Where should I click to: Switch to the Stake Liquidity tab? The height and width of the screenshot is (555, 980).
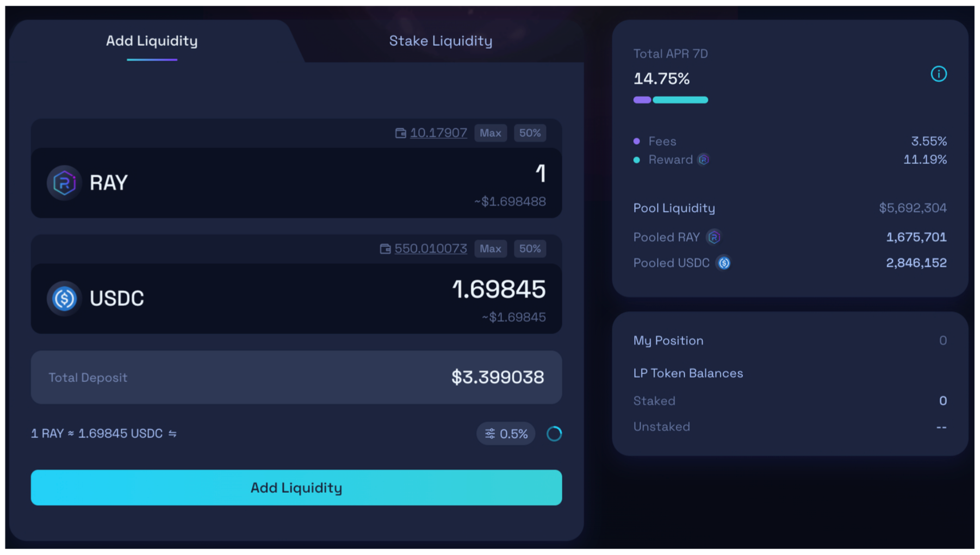click(441, 41)
